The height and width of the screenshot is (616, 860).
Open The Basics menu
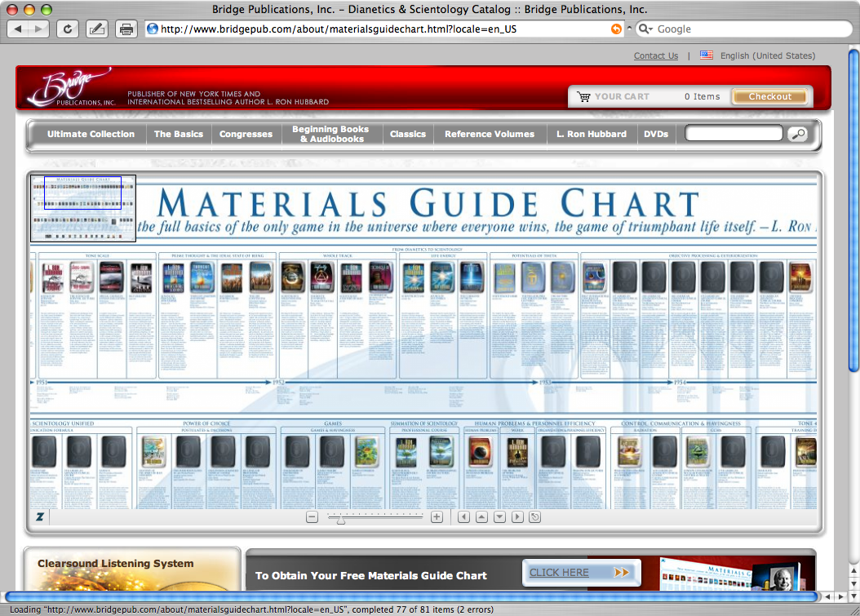coord(178,135)
